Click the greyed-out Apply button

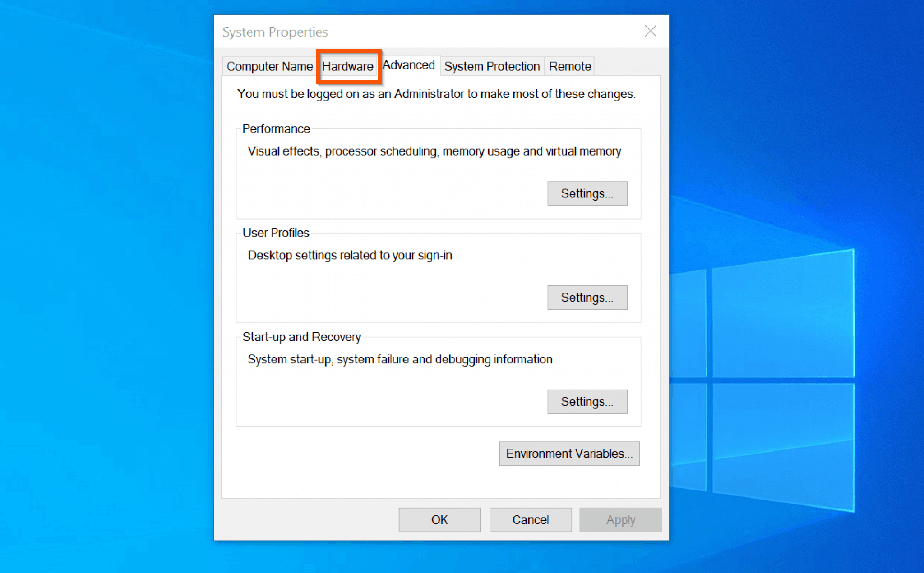(620, 520)
